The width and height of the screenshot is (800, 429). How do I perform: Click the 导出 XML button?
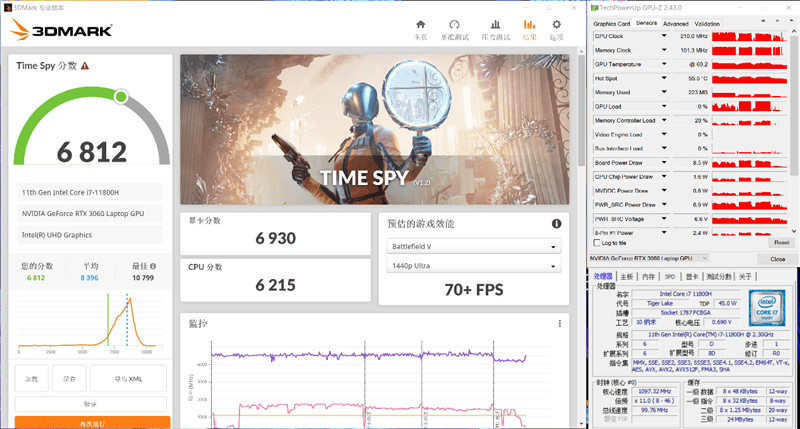pos(128,379)
